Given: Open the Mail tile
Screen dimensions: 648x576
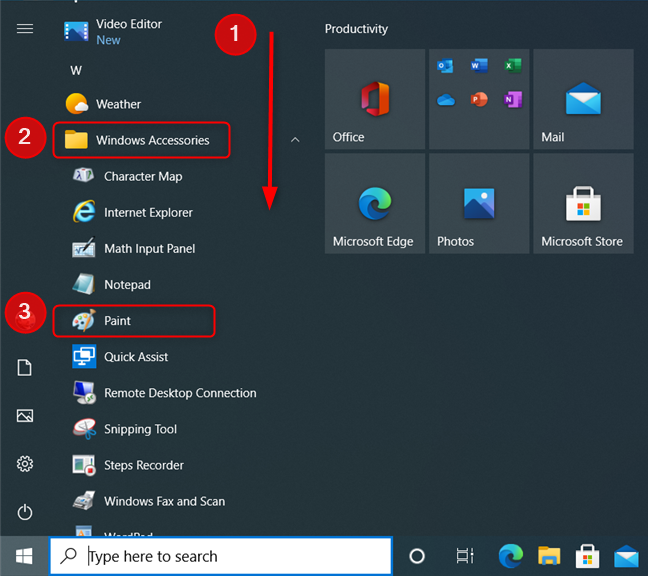Looking at the screenshot, I should pyautogui.click(x=583, y=99).
